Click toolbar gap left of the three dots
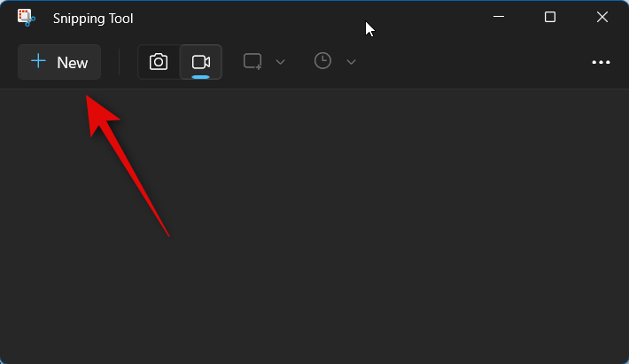 (x=473, y=62)
